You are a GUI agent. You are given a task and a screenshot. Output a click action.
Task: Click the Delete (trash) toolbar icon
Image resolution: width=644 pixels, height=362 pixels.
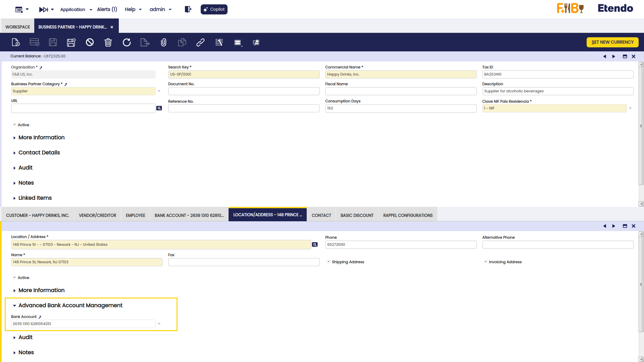point(108,42)
